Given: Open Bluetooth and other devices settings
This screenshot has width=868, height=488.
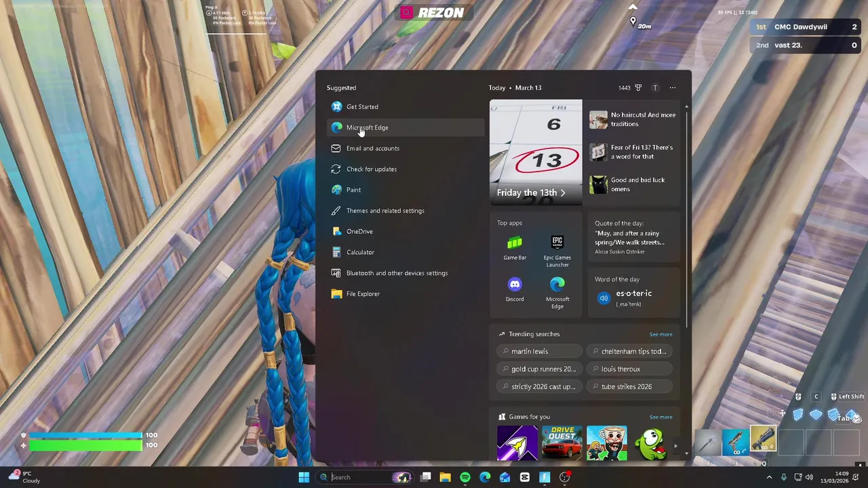Looking at the screenshot, I should pyautogui.click(x=406, y=273).
